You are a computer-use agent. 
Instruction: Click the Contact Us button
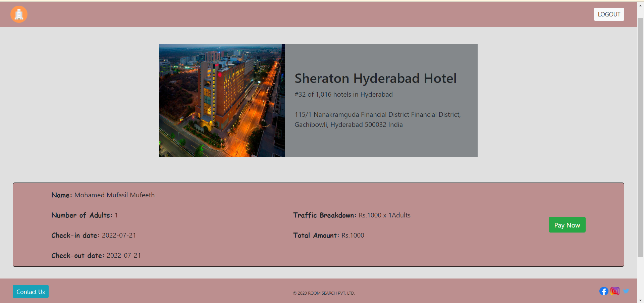[x=31, y=292]
